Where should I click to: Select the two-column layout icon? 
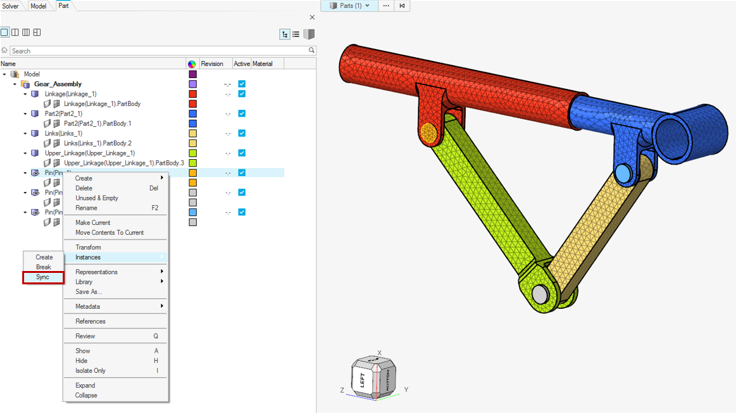(15, 32)
